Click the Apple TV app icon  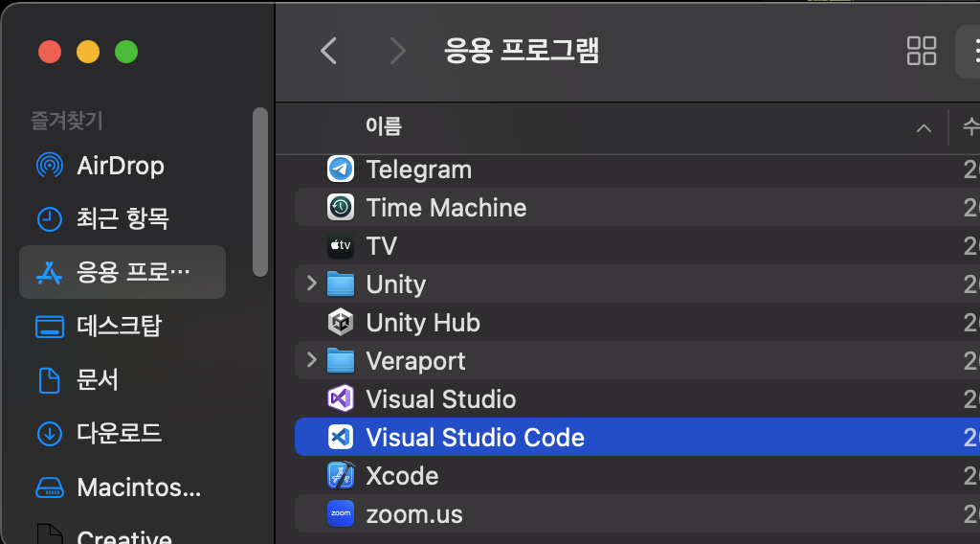tap(341, 246)
